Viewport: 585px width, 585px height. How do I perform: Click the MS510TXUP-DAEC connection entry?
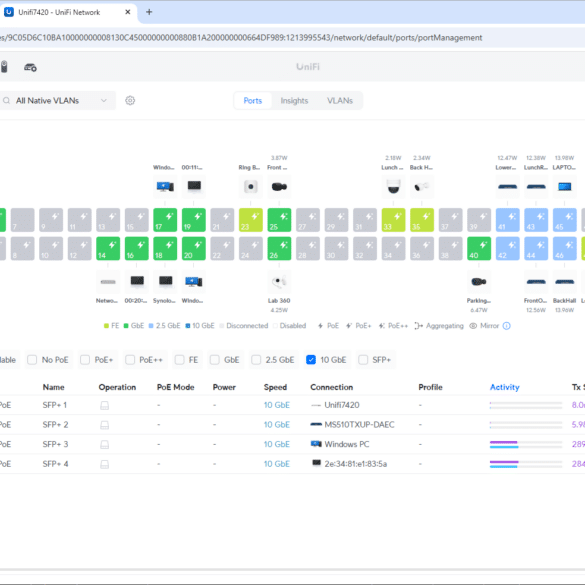(353, 425)
